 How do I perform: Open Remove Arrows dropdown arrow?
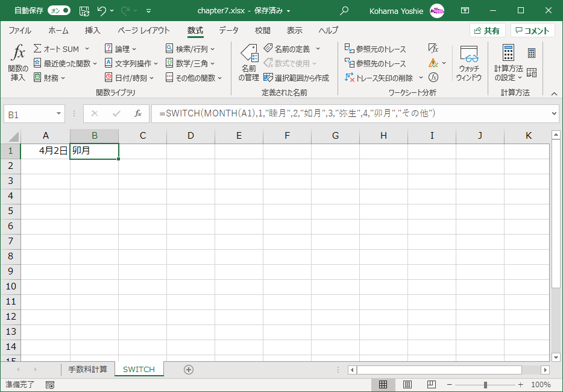421,78
